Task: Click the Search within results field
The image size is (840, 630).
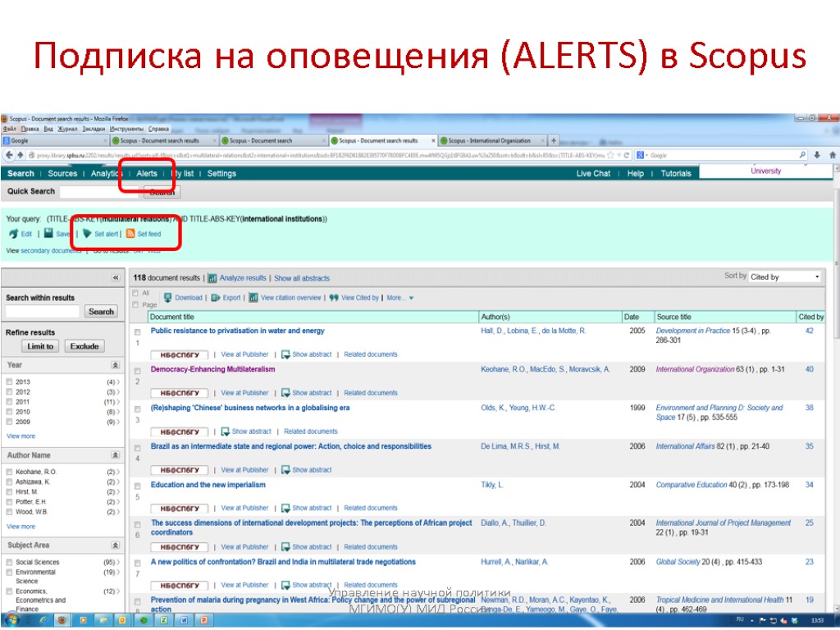Action: tap(43, 311)
